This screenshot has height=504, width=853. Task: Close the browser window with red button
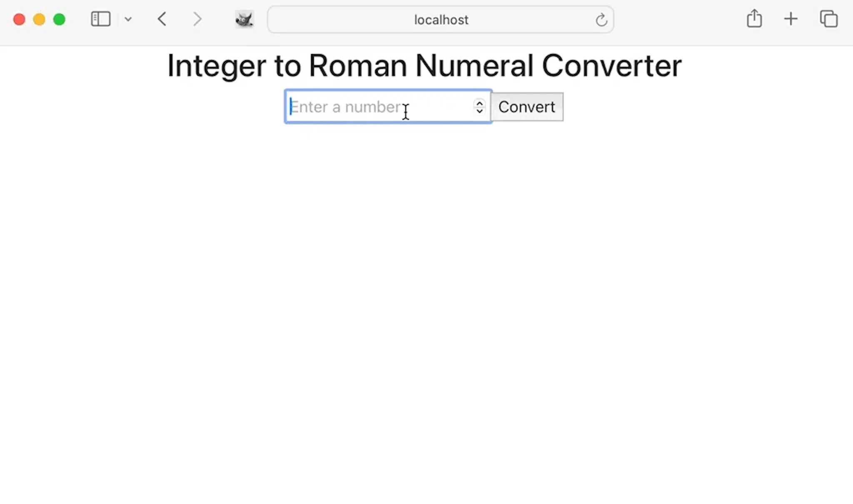19,20
